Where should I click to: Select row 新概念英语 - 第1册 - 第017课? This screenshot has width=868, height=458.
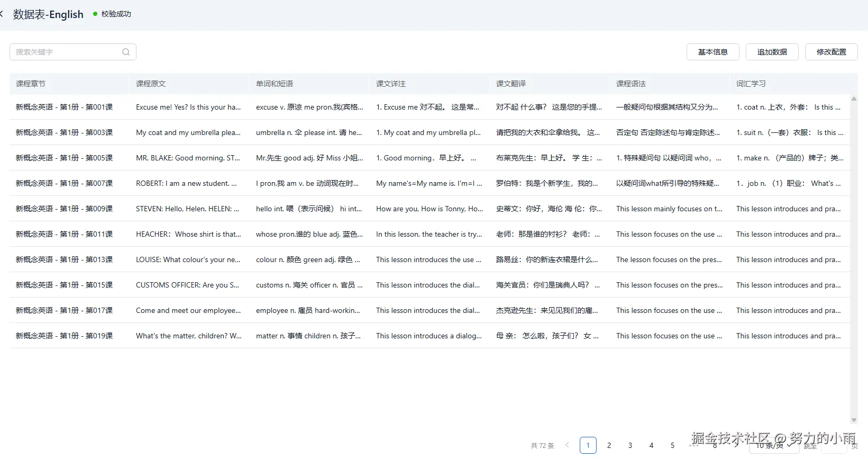pos(430,310)
